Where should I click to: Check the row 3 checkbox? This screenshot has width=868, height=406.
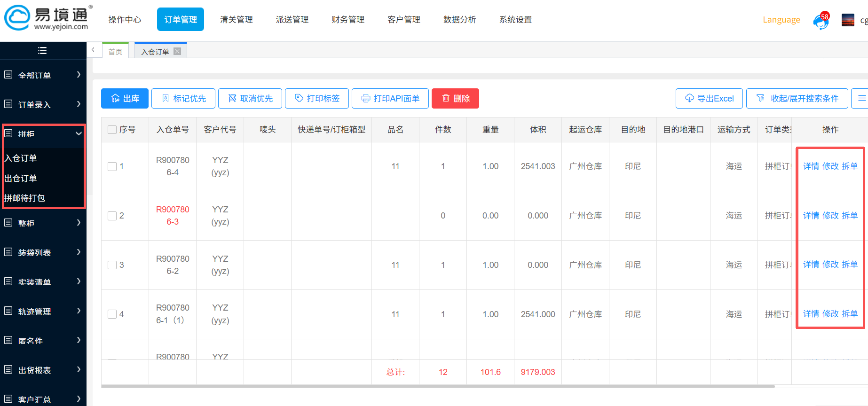(112, 265)
